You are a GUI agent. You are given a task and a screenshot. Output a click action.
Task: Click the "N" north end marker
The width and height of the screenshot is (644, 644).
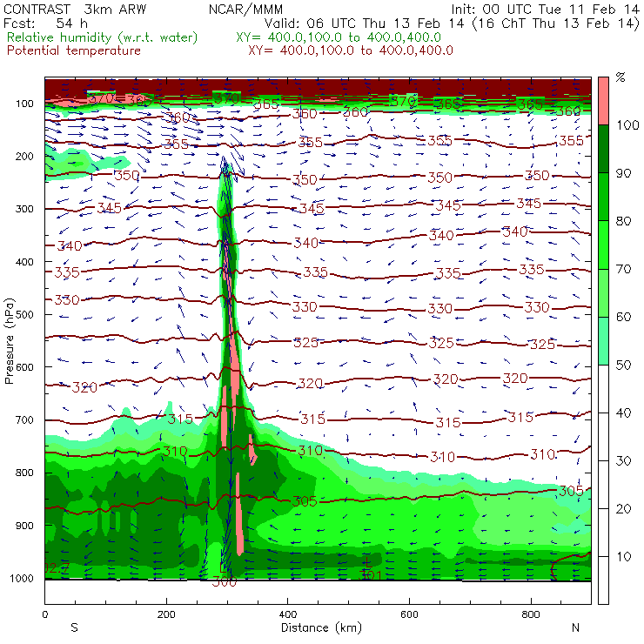575,627
